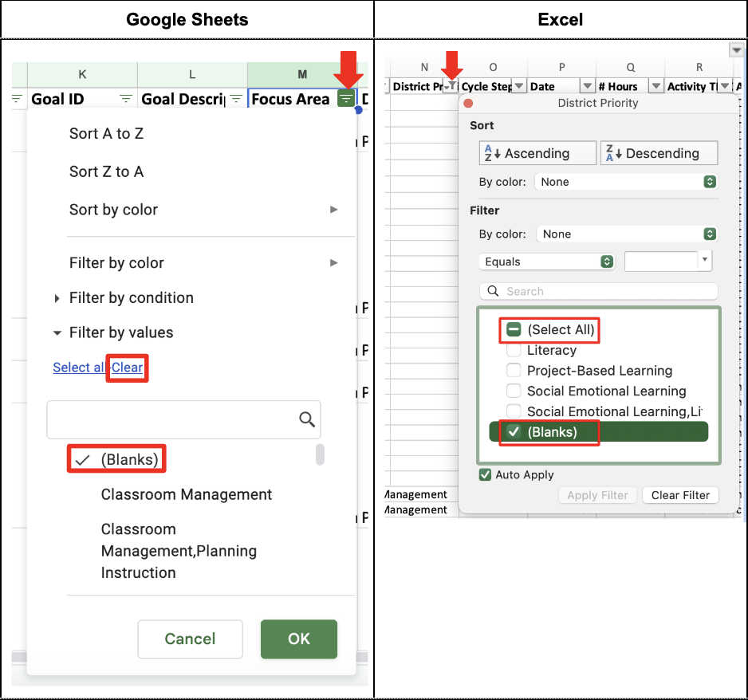The width and height of the screenshot is (748, 700).
Task: Expand the Filter by condition section
Action: 57,298
